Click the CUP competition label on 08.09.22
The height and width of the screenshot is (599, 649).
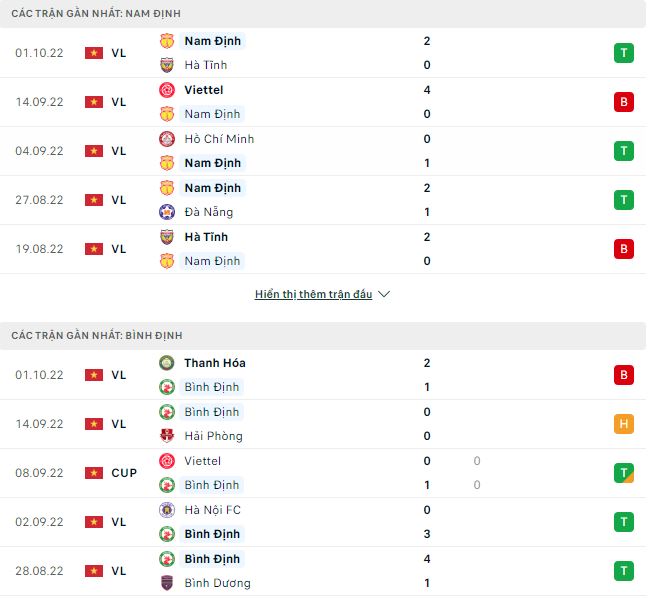[x=124, y=473]
